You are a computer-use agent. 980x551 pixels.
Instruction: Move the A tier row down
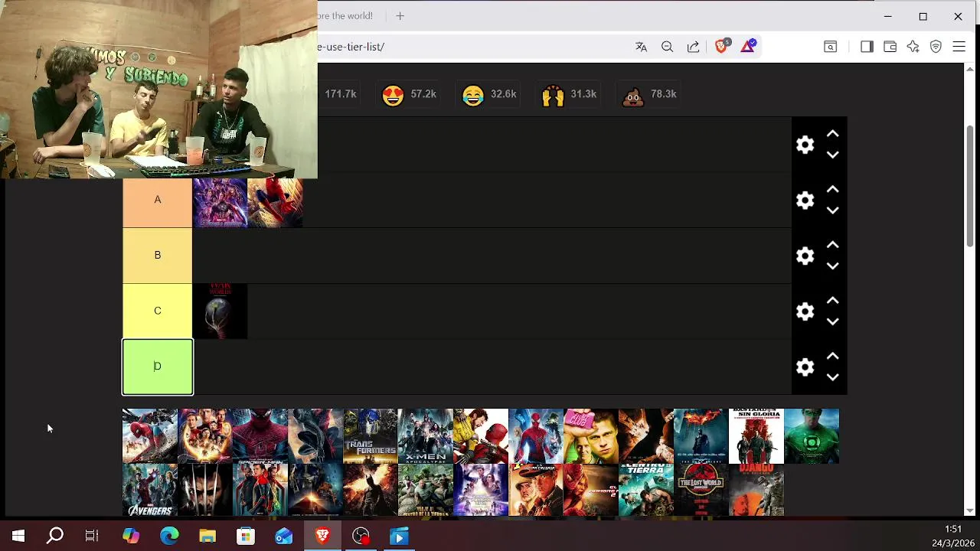[x=833, y=210]
